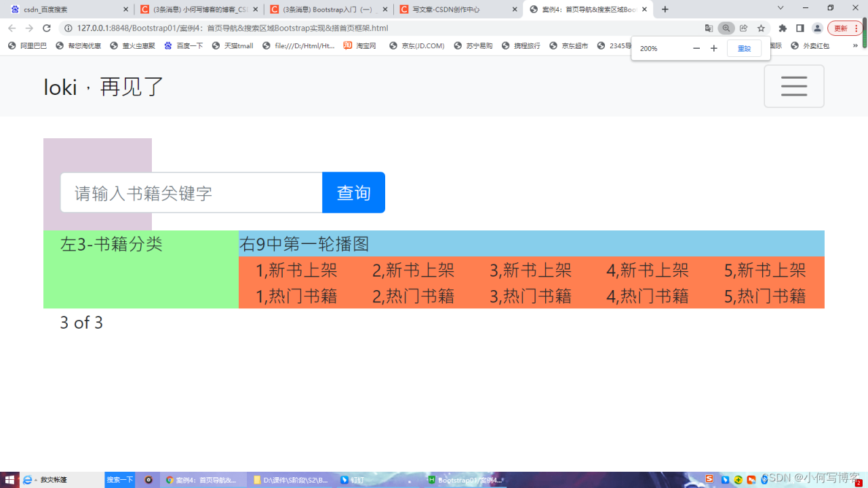Increase zoom with the plus button
This screenshot has width=868, height=488.
click(714, 49)
